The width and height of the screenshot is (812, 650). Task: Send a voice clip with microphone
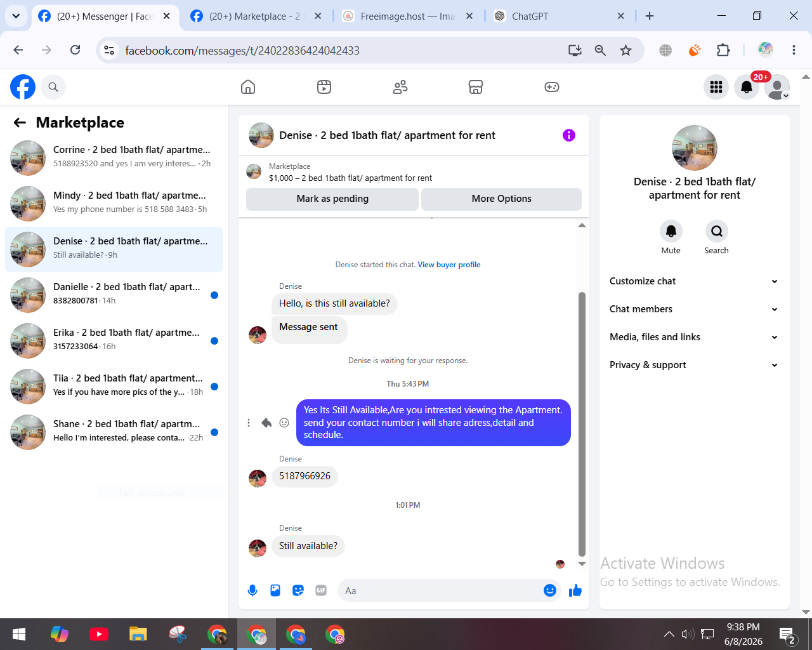click(252, 590)
